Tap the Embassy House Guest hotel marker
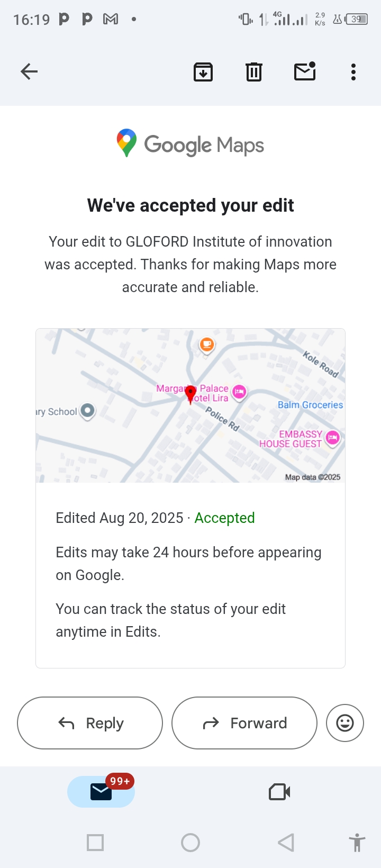 pyautogui.click(x=332, y=437)
